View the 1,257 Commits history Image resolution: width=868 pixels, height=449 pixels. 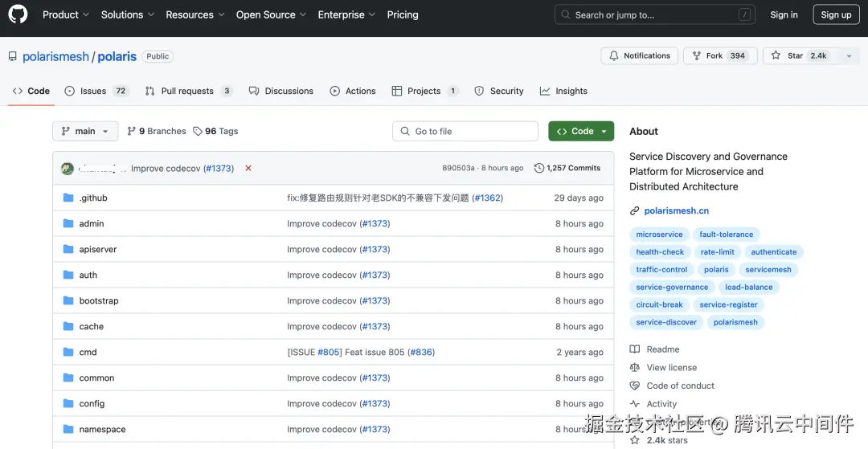click(x=567, y=168)
